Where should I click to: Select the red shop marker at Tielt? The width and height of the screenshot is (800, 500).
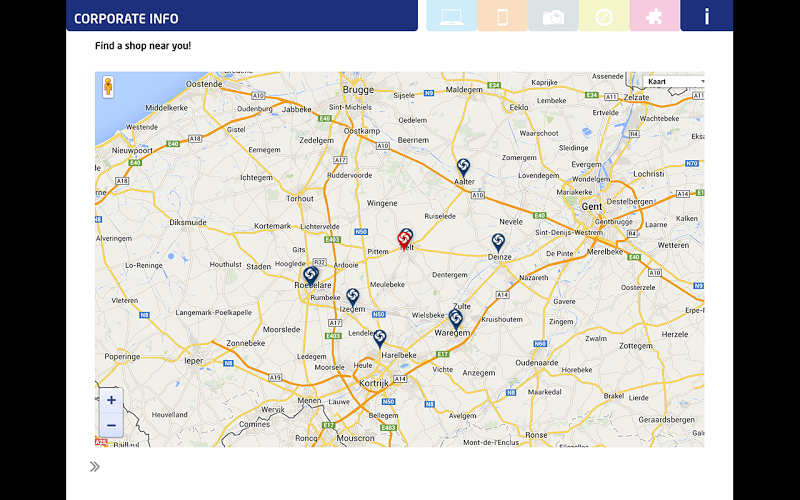pyautogui.click(x=404, y=241)
